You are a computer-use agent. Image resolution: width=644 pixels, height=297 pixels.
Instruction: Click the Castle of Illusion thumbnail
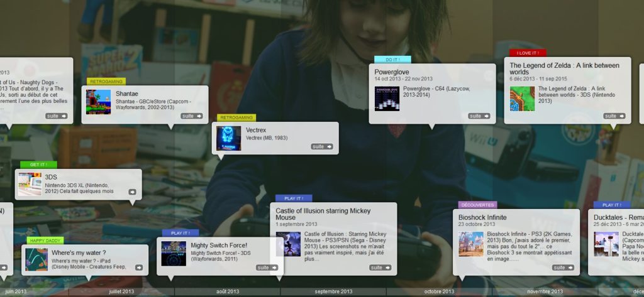[288, 244]
